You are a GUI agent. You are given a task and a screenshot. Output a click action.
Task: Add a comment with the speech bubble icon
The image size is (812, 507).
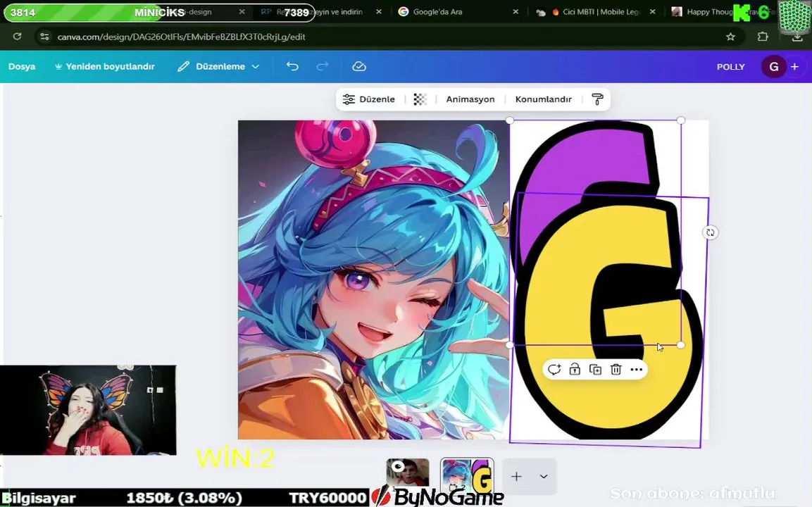tap(554, 370)
